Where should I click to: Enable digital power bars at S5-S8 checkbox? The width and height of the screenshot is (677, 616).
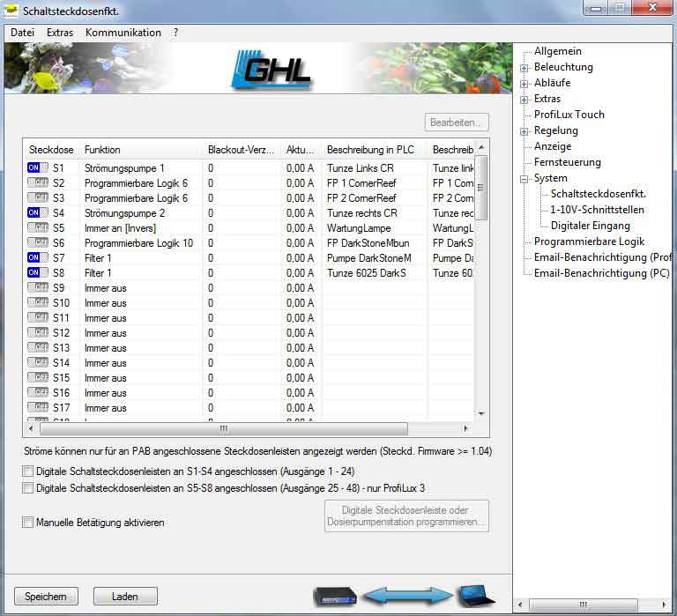[28, 488]
